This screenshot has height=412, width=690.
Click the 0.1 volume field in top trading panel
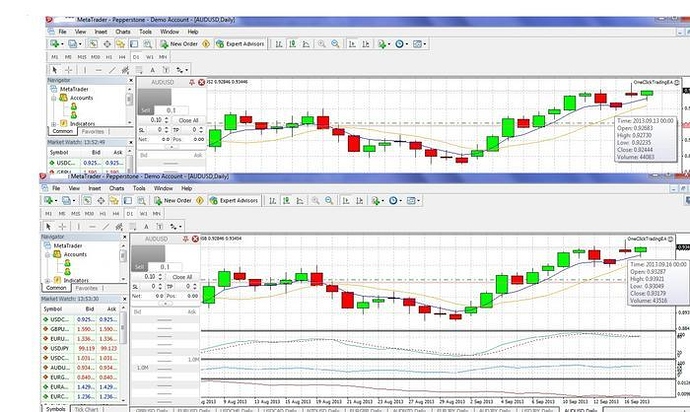click(x=171, y=110)
